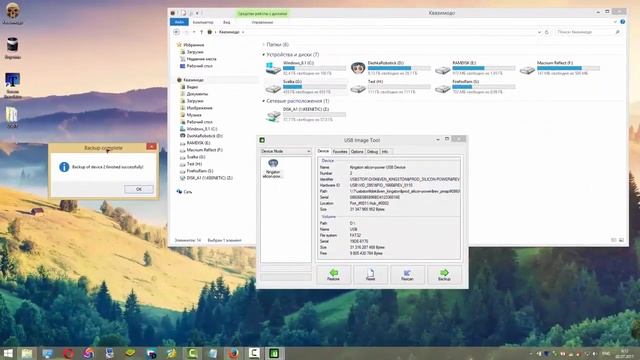The image size is (640, 360).
Task: Click the Macrium Reflect (F:) usage bar
Action: click(x=568, y=69)
